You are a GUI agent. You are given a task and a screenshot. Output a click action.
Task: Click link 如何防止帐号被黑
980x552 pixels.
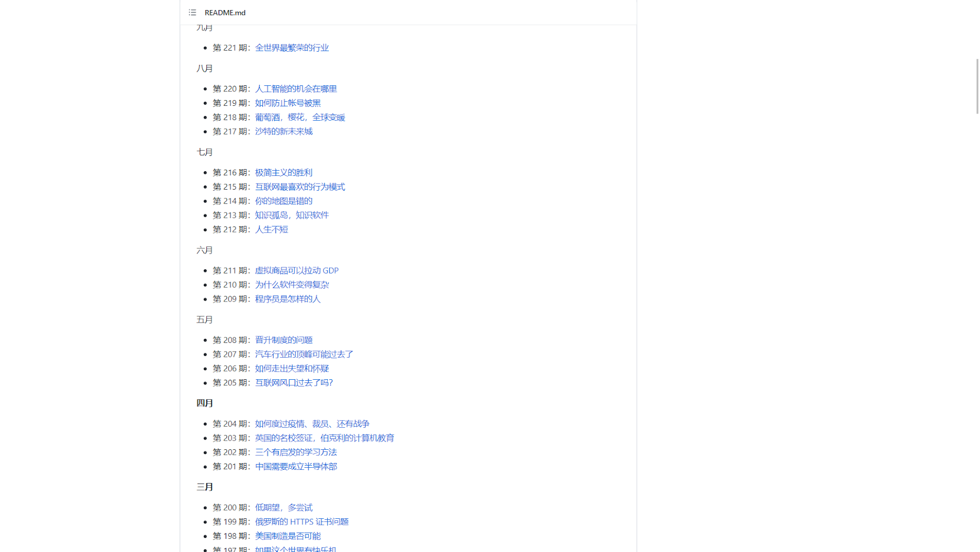(288, 103)
